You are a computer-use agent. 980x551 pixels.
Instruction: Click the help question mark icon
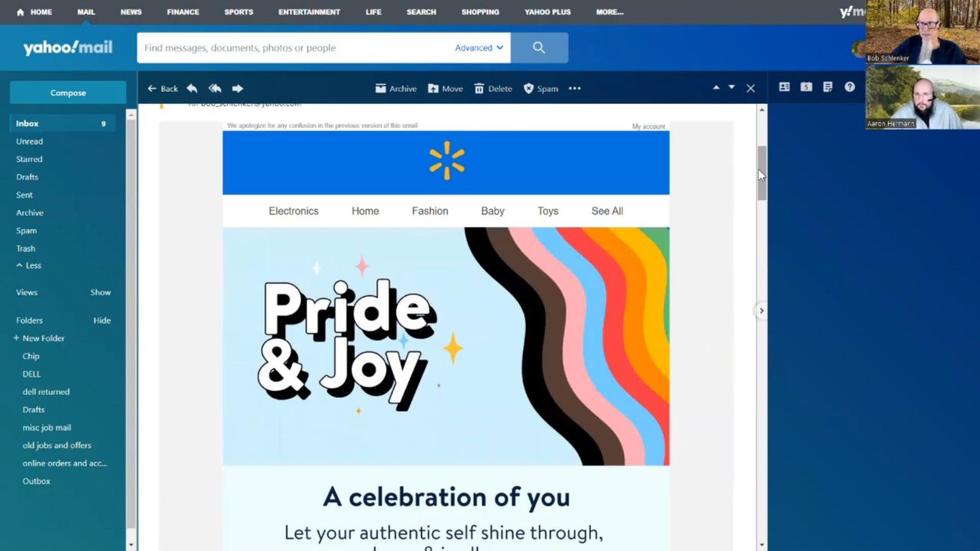tap(850, 87)
